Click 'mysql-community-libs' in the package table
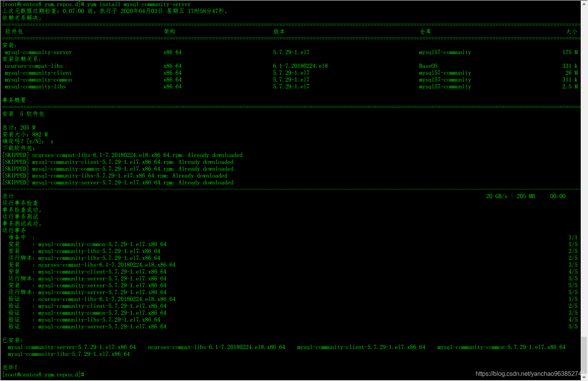588x381 pixels. pyautogui.click(x=35, y=86)
